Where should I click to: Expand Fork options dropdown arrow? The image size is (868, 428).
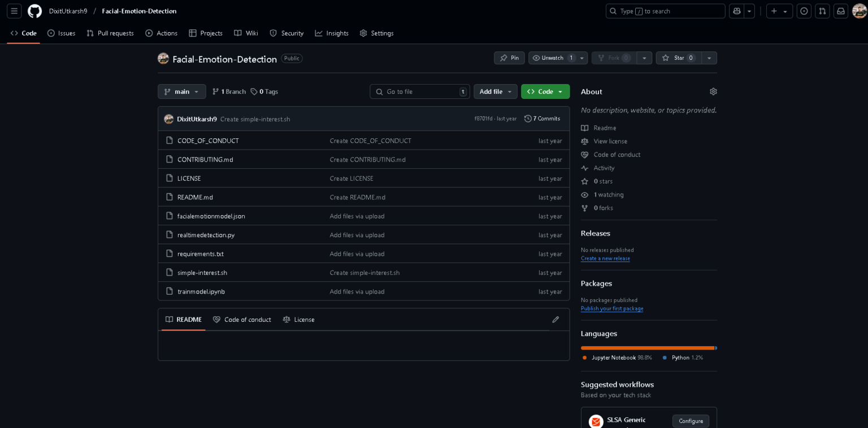pos(644,58)
